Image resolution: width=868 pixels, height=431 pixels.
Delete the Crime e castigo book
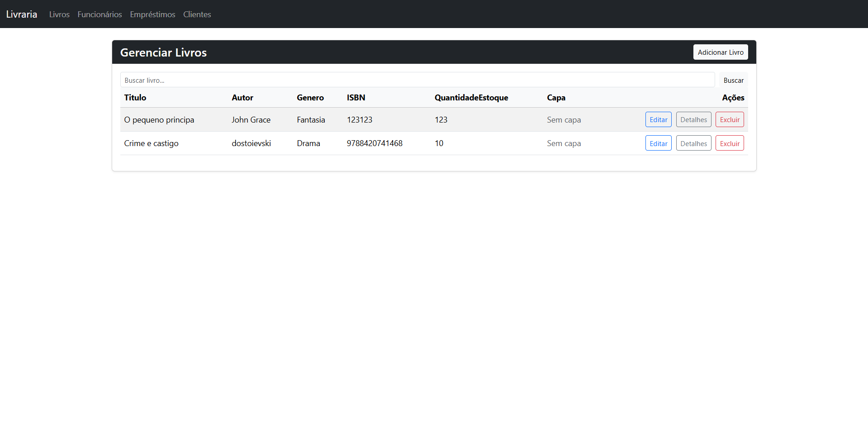(730, 143)
